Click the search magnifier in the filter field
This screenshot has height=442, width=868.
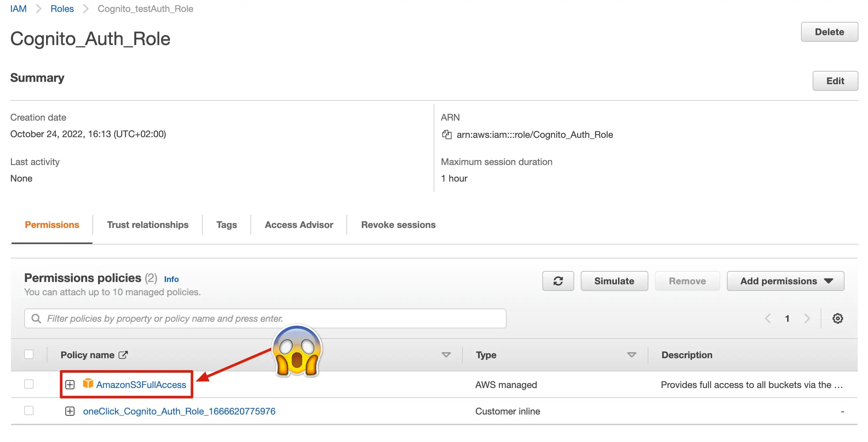[x=36, y=318]
